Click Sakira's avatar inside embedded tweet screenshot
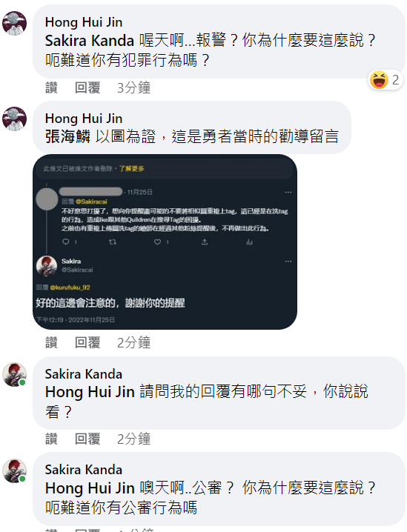Viewport: 407px width, 532px height. [47, 266]
